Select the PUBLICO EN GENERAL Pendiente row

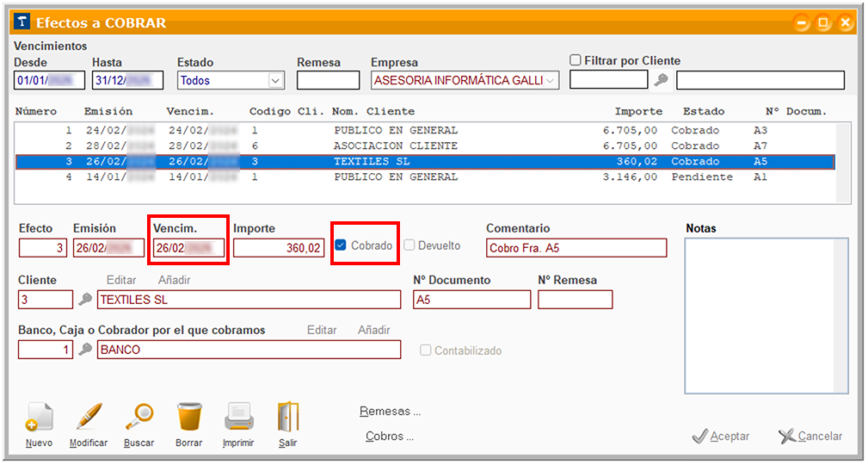click(396, 177)
